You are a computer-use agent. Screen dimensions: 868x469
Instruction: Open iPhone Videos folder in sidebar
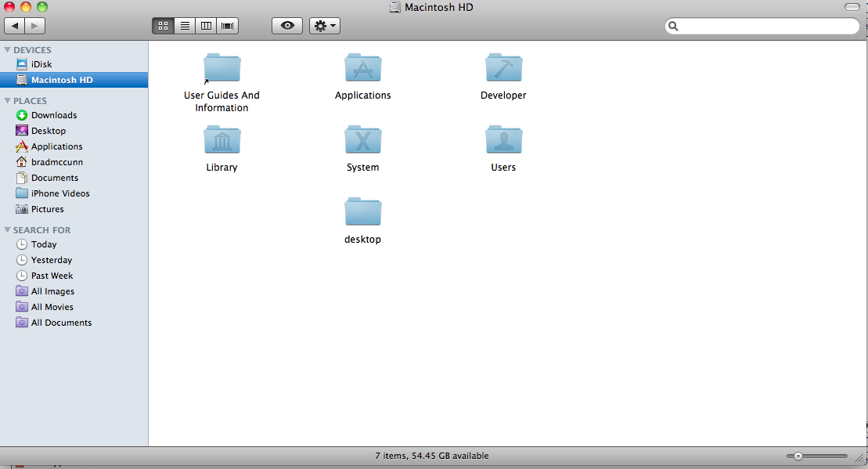(74, 193)
